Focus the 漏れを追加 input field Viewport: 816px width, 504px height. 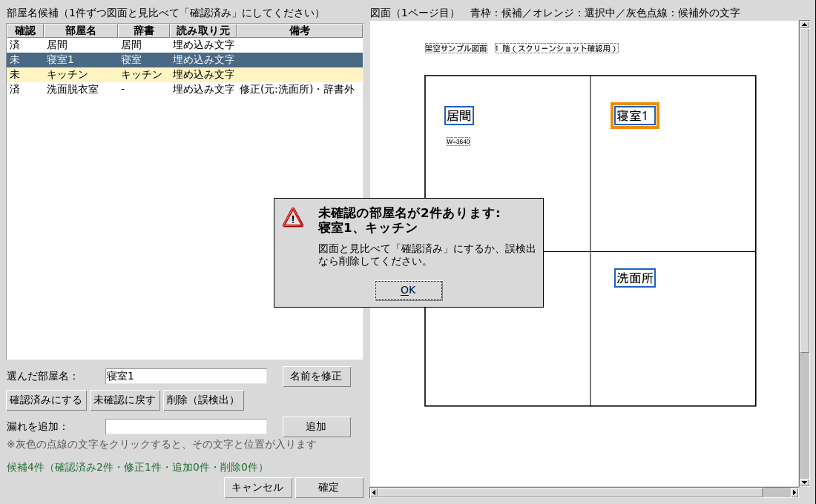tap(185, 426)
